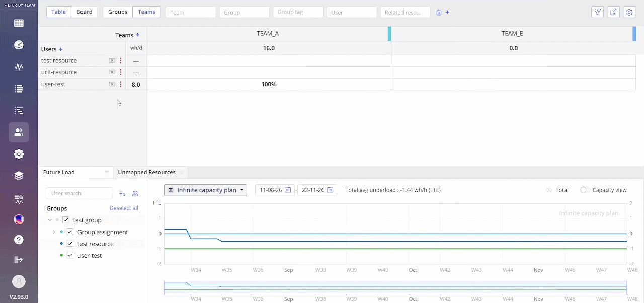644x303 pixels.
Task: Open the help question mark icon
Action: (19, 240)
